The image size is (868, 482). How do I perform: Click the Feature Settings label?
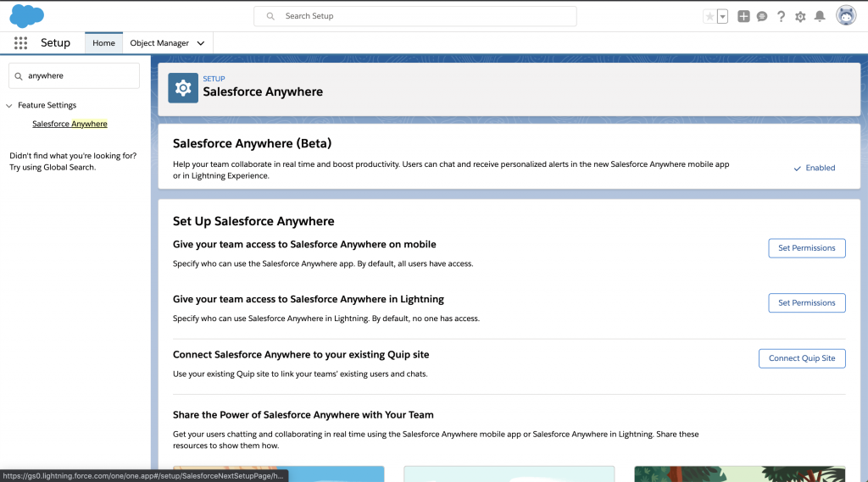(x=47, y=105)
